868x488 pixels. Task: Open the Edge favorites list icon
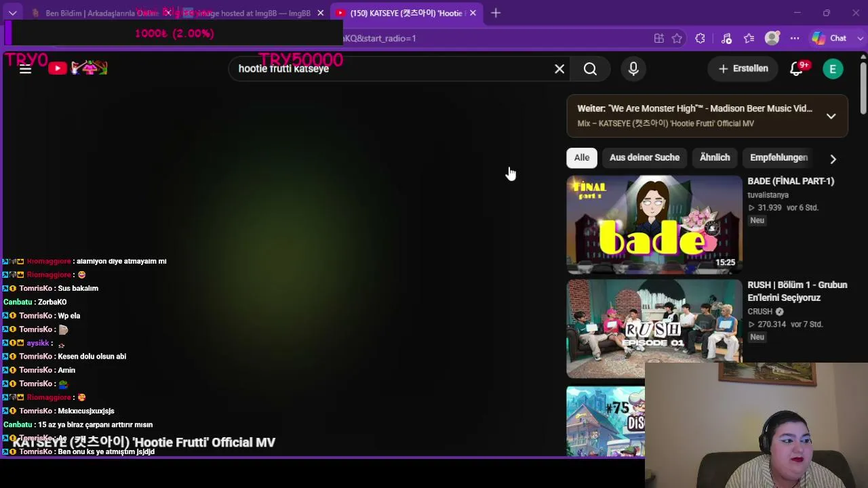(749, 39)
